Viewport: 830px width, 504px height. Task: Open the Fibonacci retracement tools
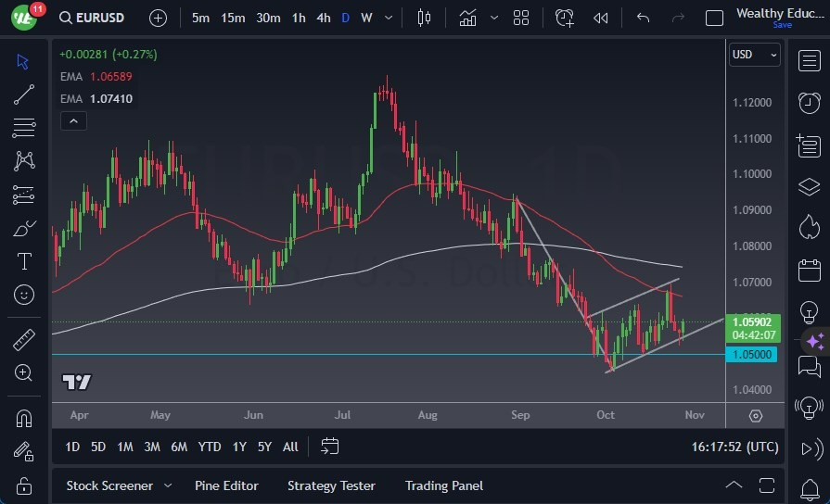(x=24, y=128)
